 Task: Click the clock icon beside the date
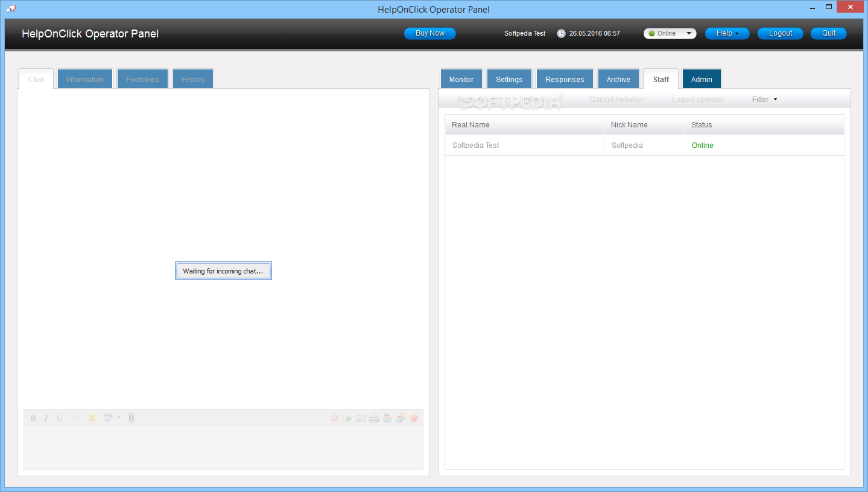pos(561,34)
